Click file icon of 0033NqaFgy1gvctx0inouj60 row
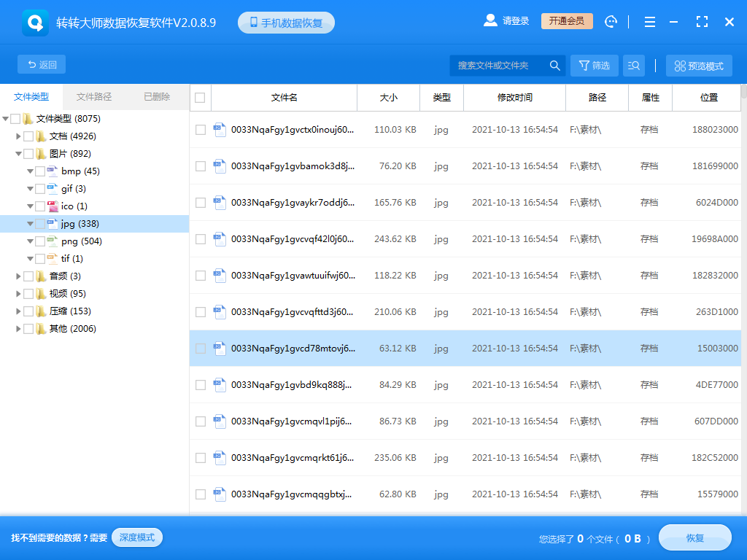The image size is (747, 560). click(x=220, y=130)
